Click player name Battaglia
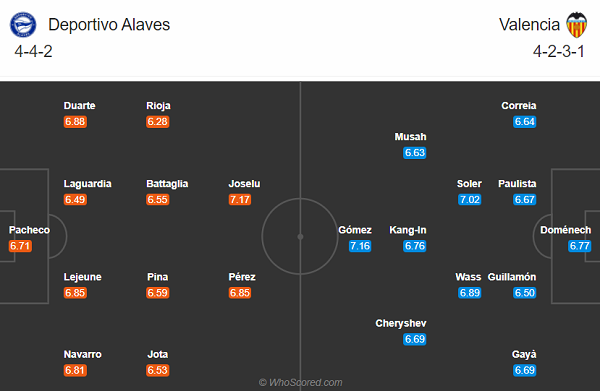The height and width of the screenshot is (391, 600). tap(167, 184)
